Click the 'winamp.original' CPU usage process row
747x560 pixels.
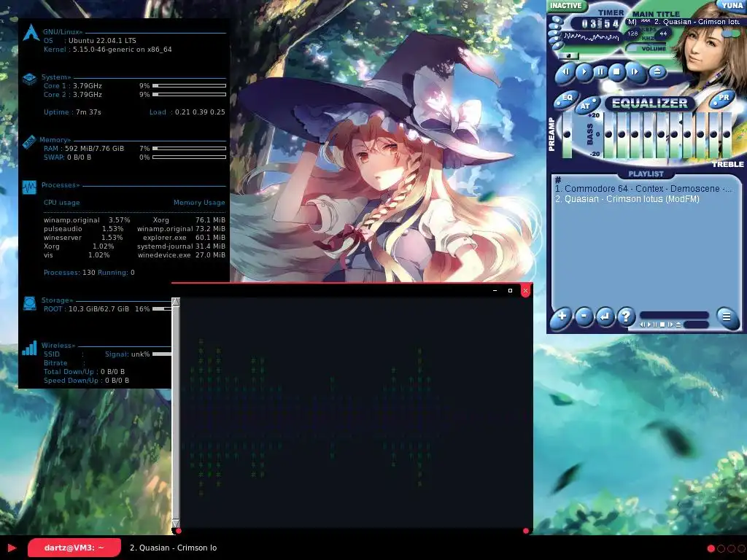[x=87, y=220]
